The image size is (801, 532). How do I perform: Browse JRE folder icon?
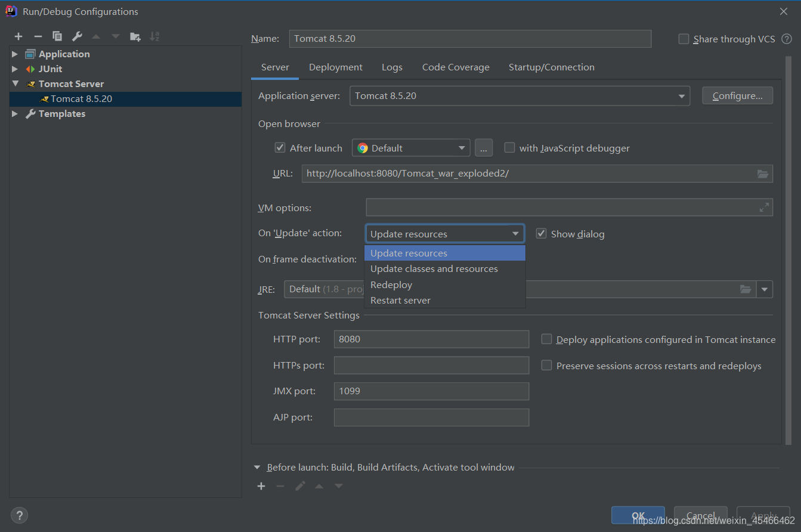pyautogui.click(x=746, y=289)
